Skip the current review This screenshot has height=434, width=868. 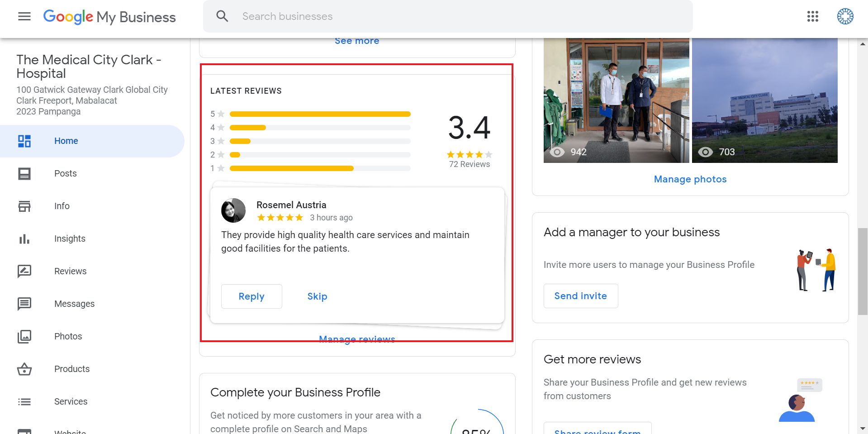point(317,296)
